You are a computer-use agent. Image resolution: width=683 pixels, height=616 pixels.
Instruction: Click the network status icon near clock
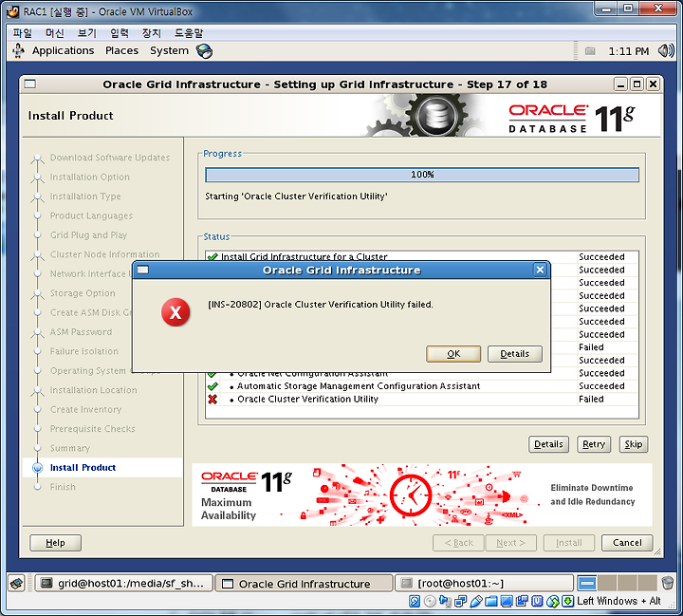point(590,51)
